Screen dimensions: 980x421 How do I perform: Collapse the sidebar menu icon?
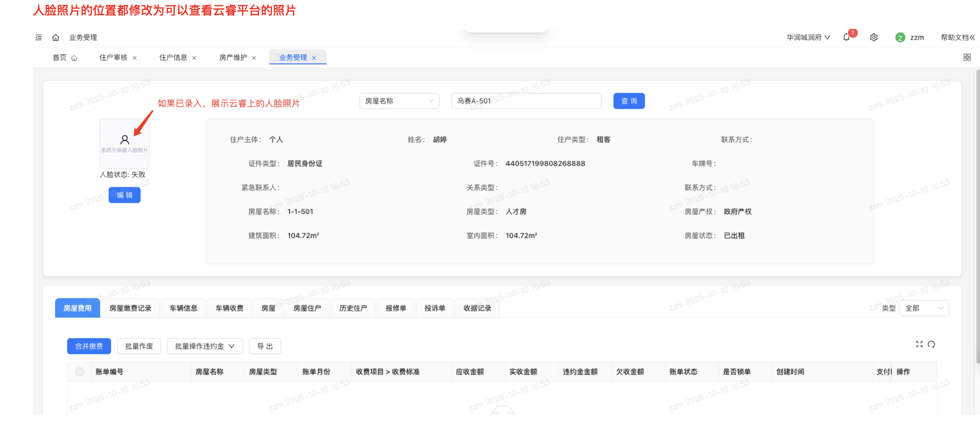pos(39,37)
